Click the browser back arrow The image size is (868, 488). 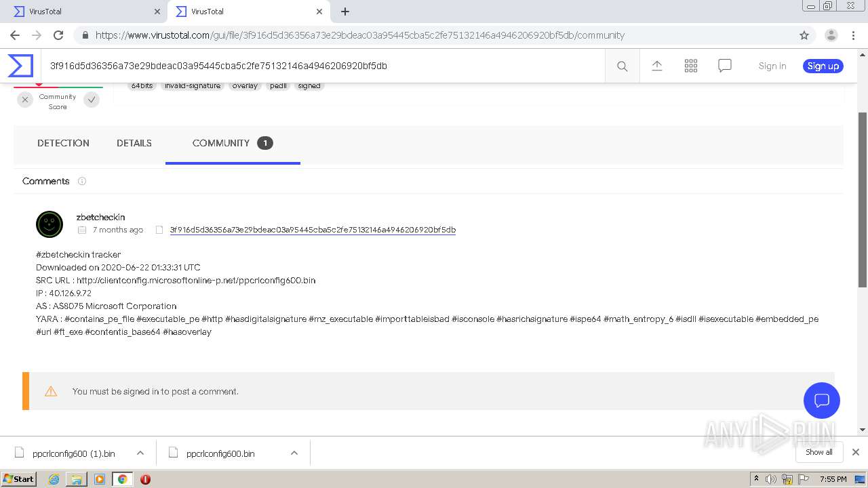pyautogui.click(x=14, y=35)
